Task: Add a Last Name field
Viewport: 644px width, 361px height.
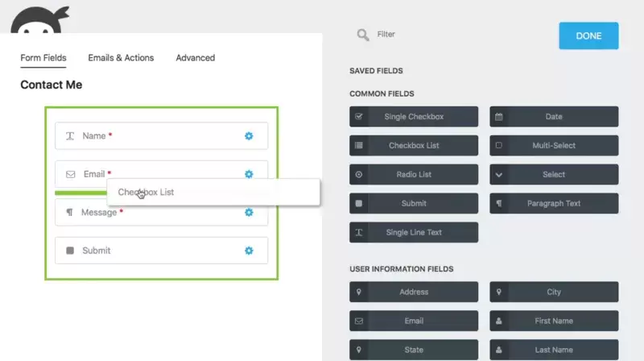Action: pyautogui.click(x=554, y=350)
